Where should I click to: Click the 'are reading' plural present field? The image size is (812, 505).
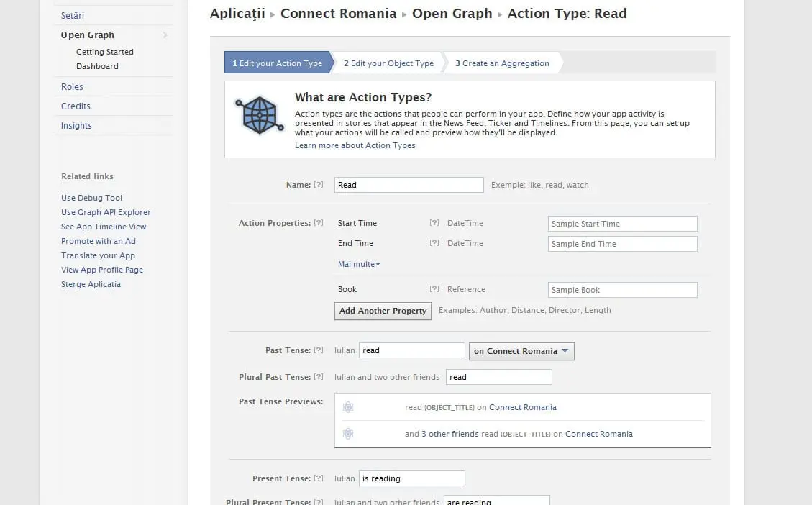click(497, 501)
